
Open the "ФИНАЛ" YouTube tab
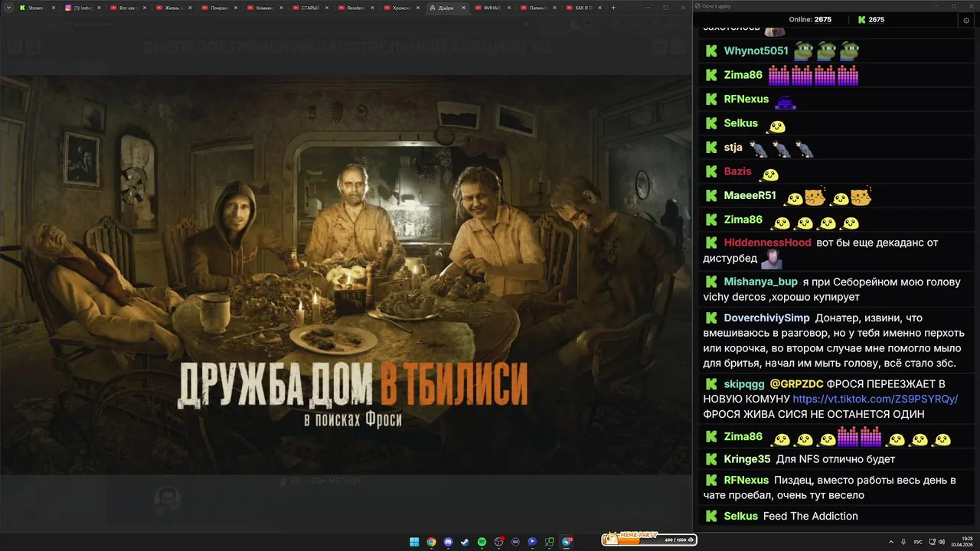[x=492, y=8]
